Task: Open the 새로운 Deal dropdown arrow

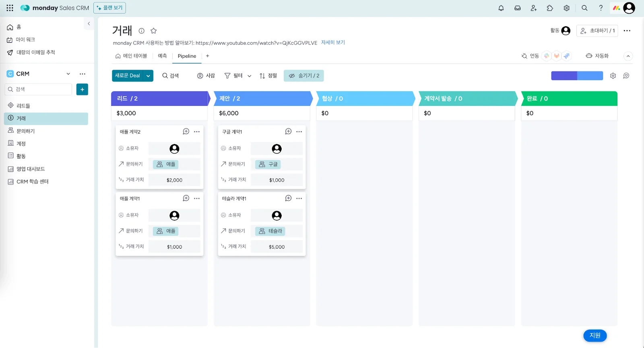Action: point(148,76)
